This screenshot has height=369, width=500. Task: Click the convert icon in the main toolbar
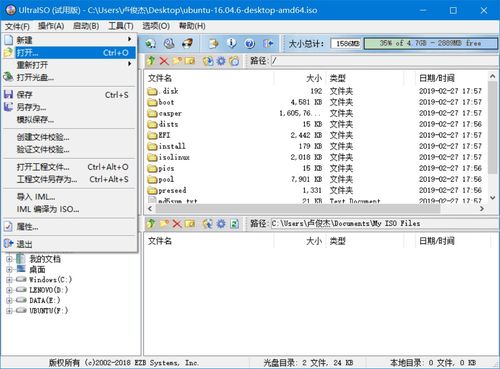click(214, 43)
